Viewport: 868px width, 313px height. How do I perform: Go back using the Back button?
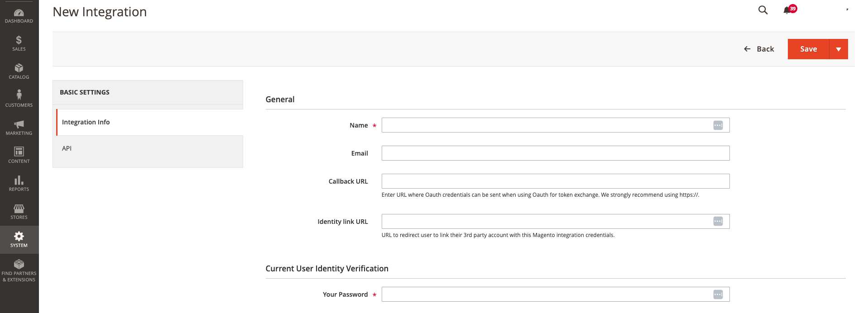click(x=759, y=49)
